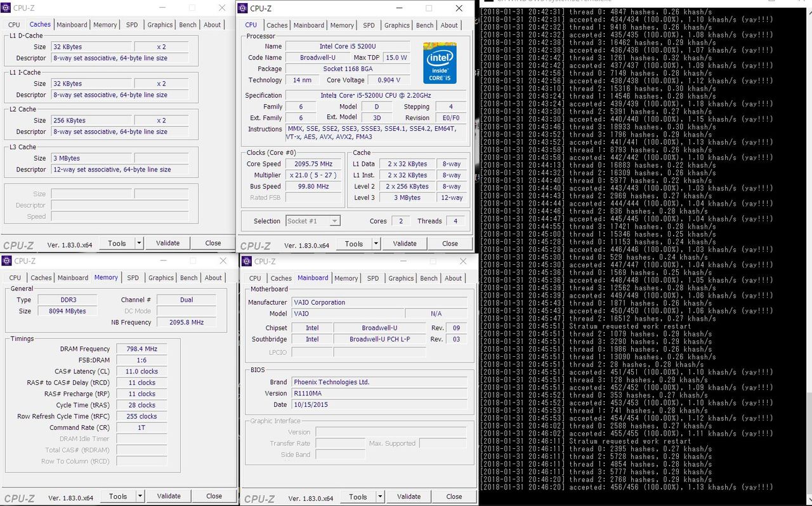Click the Close button in the Memory window

point(214,496)
